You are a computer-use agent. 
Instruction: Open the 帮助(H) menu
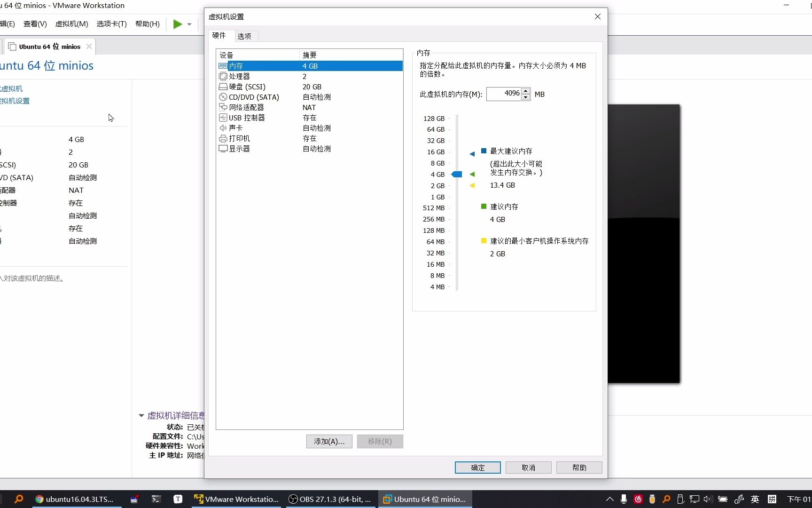(x=148, y=24)
